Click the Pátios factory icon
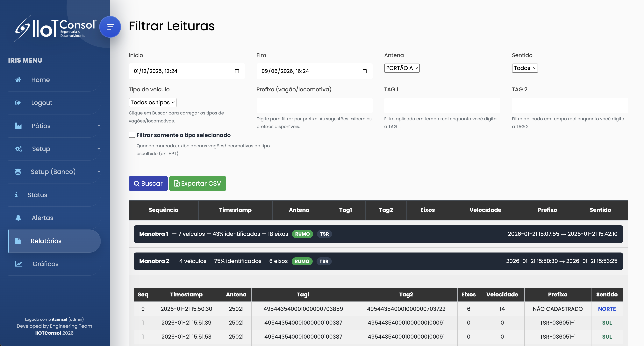 (x=18, y=126)
